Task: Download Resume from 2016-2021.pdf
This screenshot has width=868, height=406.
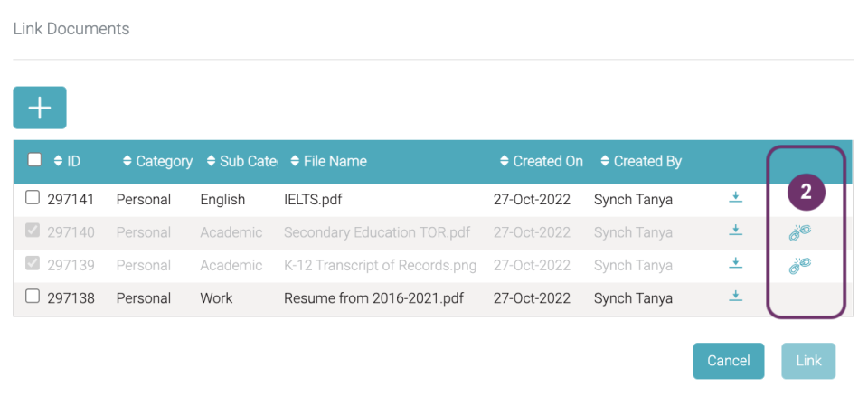Action: 735,296
